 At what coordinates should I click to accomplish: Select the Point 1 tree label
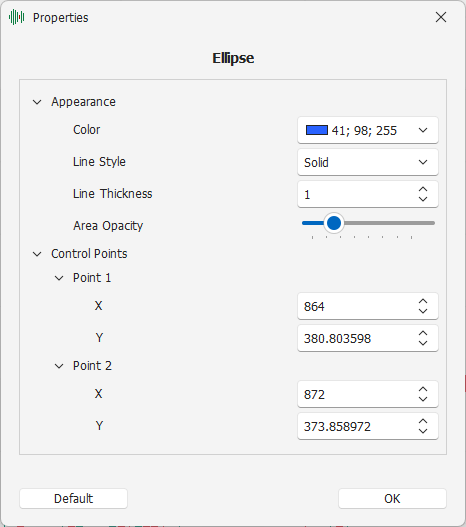[x=92, y=278]
